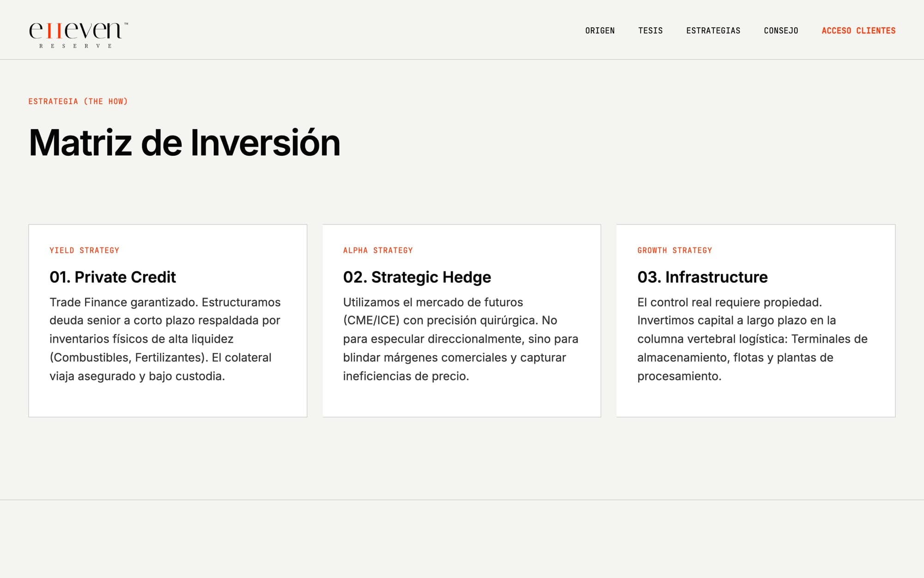
Task: Click the 01. Private Credit title
Action: pyautogui.click(x=113, y=277)
